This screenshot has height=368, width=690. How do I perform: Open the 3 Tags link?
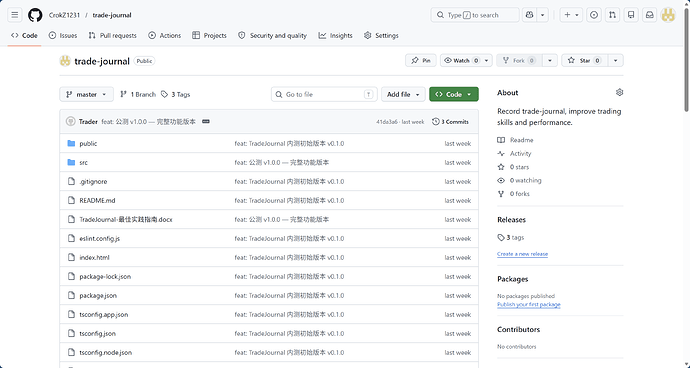(176, 94)
